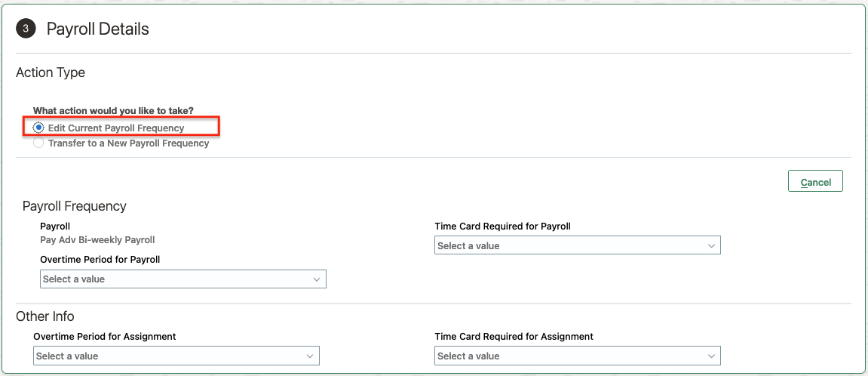Click the Payroll Frequency heading
The image size is (868, 376).
[75, 206]
